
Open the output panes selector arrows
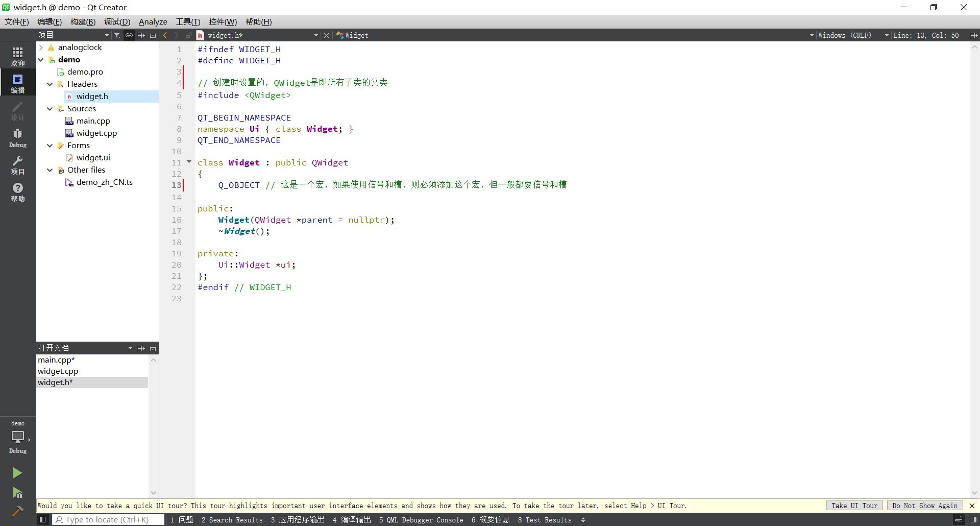583,520
